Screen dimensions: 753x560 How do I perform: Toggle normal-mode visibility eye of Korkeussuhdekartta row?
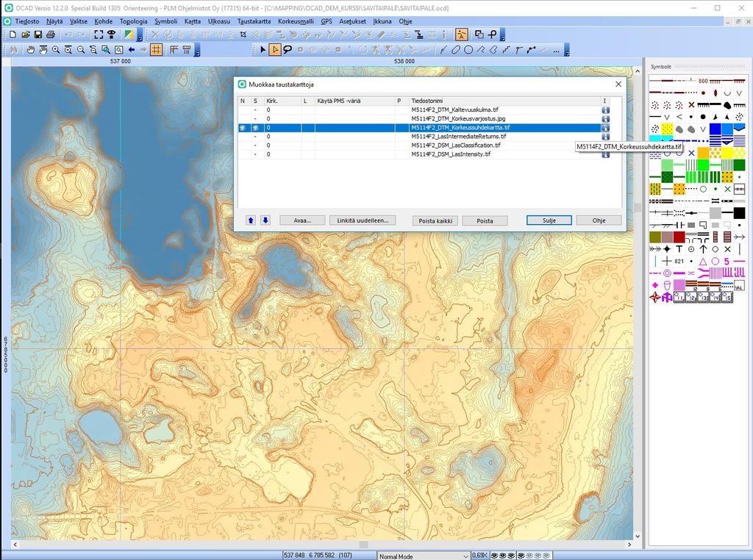pos(243,128)
